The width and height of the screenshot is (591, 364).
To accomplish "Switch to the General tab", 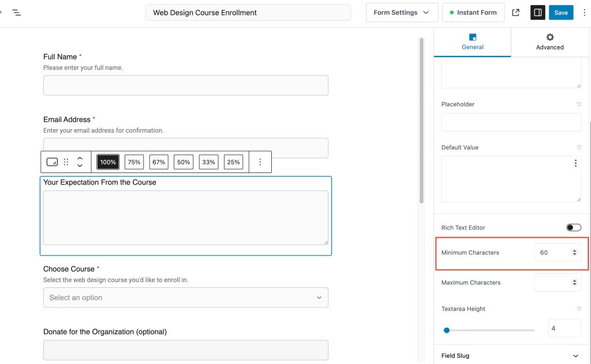I will point(472,42).
